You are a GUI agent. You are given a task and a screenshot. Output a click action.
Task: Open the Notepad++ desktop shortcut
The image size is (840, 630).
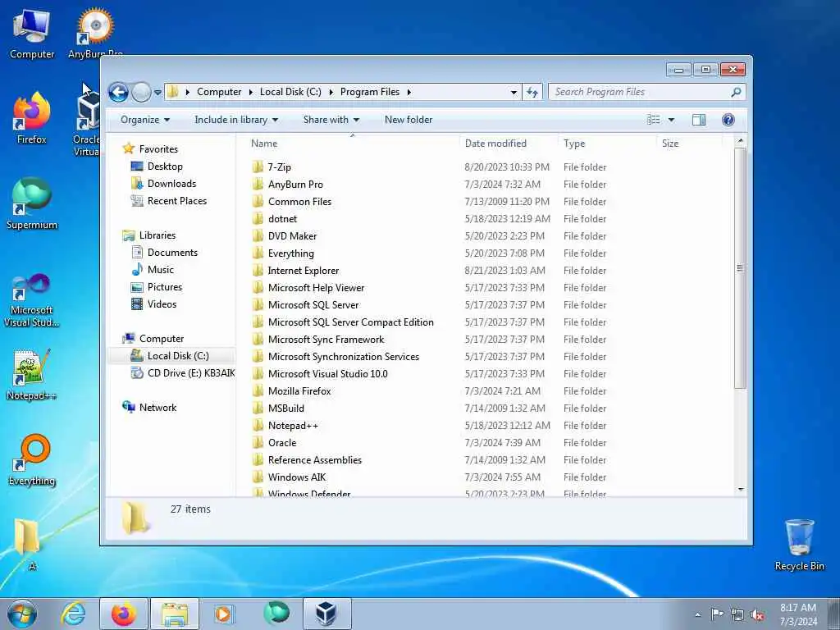coord(32,375)
